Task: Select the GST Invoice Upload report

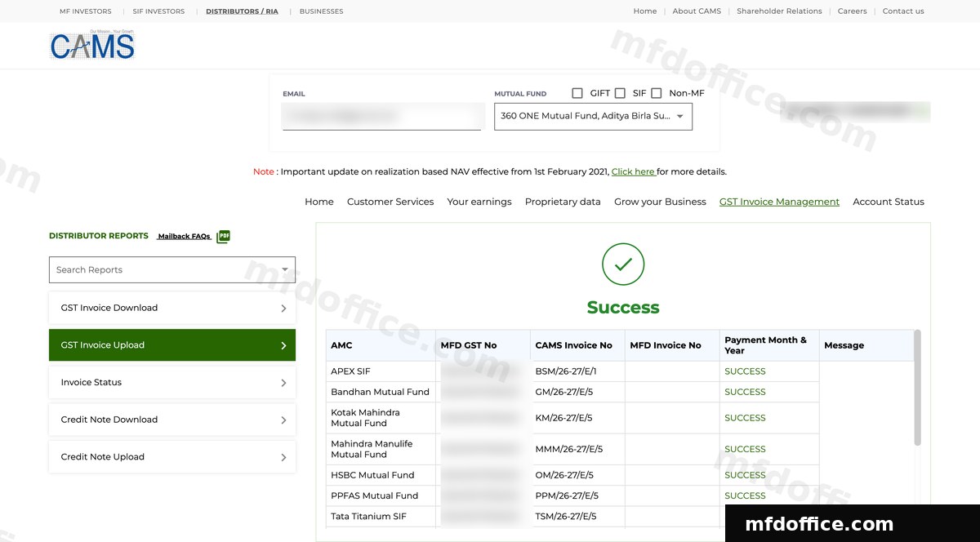Action: click(x=172, y=345)
